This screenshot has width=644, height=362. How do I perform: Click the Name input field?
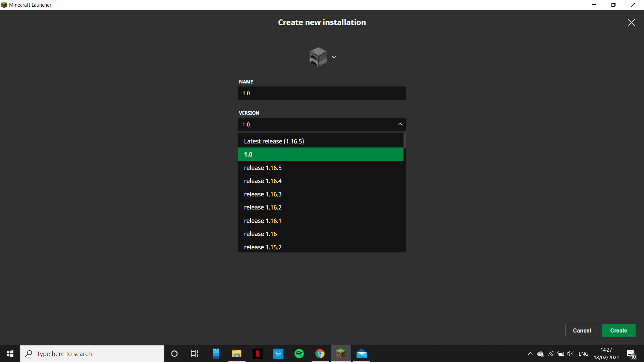point(322,93)
